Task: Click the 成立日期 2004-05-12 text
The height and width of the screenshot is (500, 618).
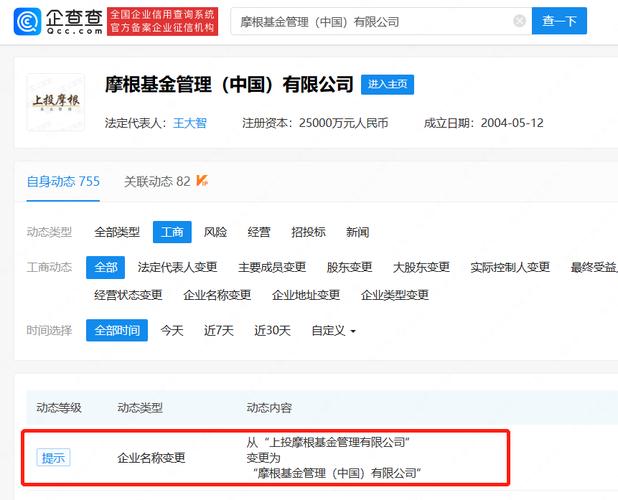Action: [484, 123]
